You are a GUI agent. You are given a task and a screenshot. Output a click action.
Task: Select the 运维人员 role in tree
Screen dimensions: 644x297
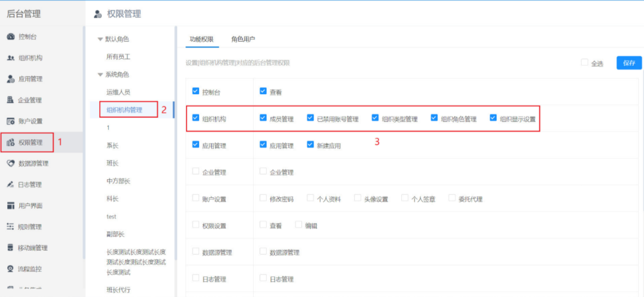pos(122,92)
